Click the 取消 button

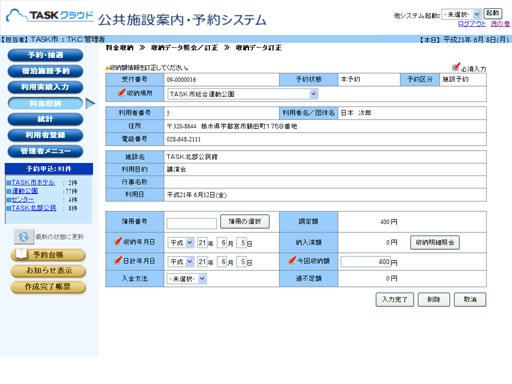(470, 299)
